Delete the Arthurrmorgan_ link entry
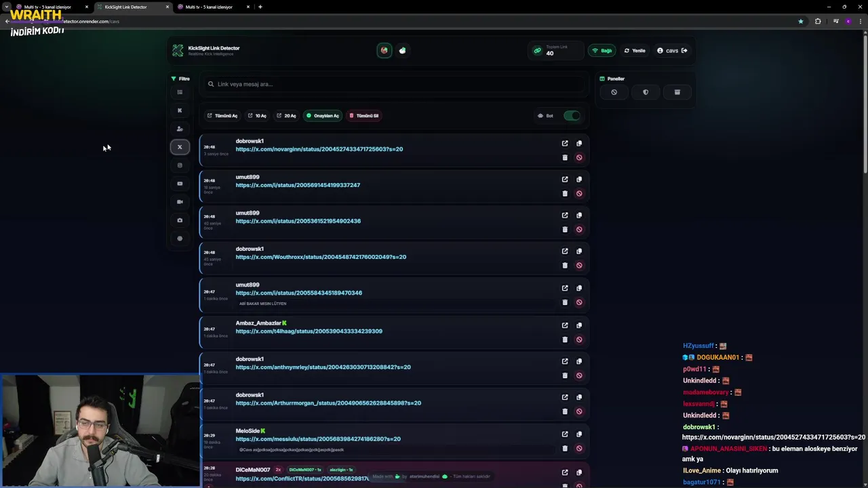Screen dimensions: 868x488 tap(565, 411)
